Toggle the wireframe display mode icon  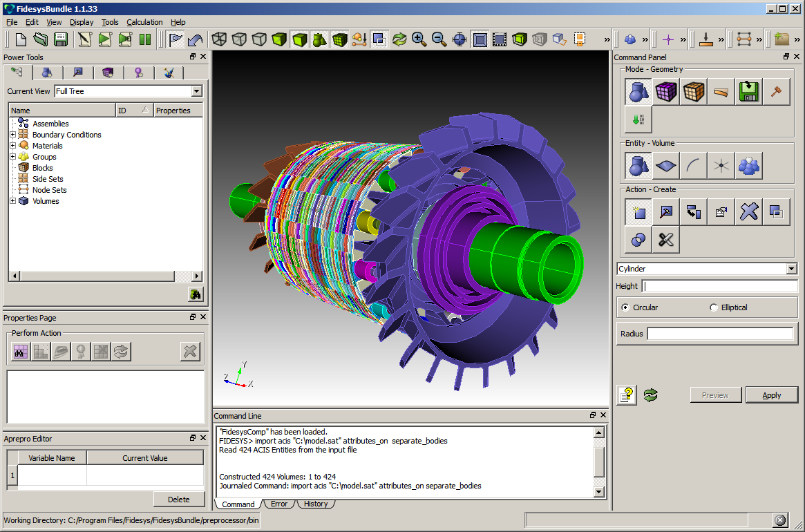(220, 39)
